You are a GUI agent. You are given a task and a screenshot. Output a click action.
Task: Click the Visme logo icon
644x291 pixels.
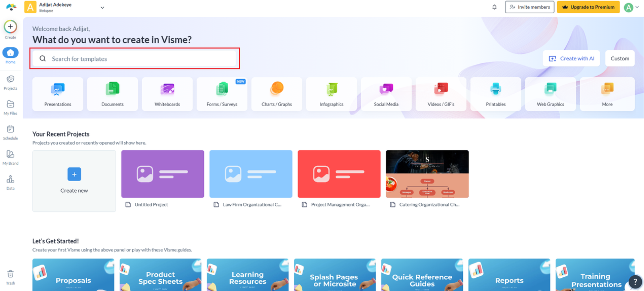click(x=11, y=7)
